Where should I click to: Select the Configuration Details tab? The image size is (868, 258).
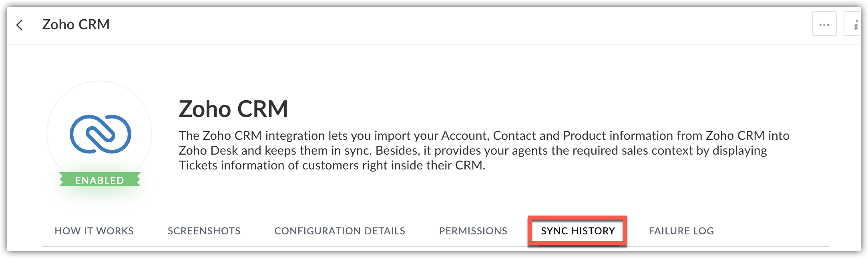pos(340,231)
